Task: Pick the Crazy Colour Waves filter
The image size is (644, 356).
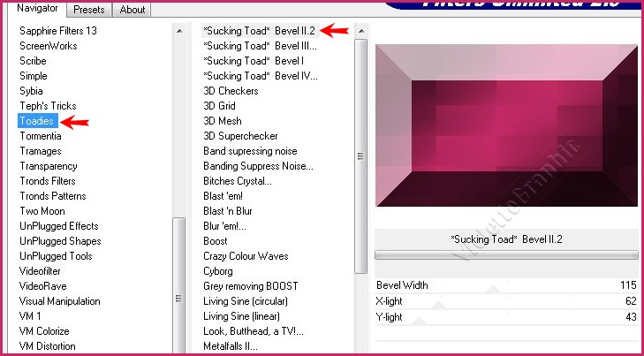Action: click(246, 256)
